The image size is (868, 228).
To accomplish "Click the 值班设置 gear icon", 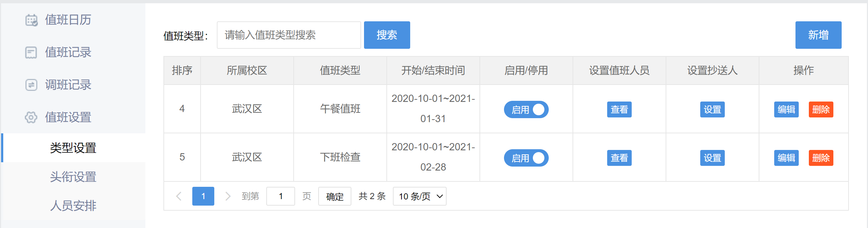I will pos(31,117).
